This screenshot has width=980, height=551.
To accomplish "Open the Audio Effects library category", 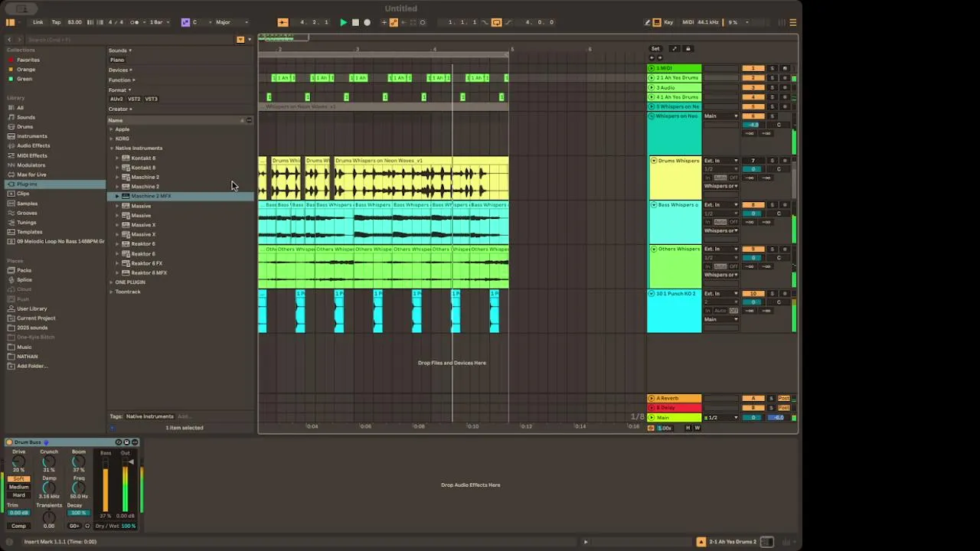I will 34,145.
